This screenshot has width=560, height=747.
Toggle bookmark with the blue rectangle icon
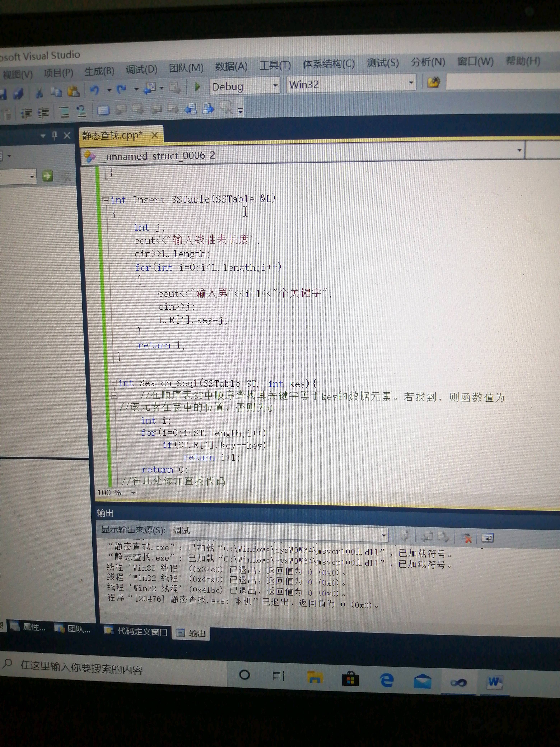(103, 110)
